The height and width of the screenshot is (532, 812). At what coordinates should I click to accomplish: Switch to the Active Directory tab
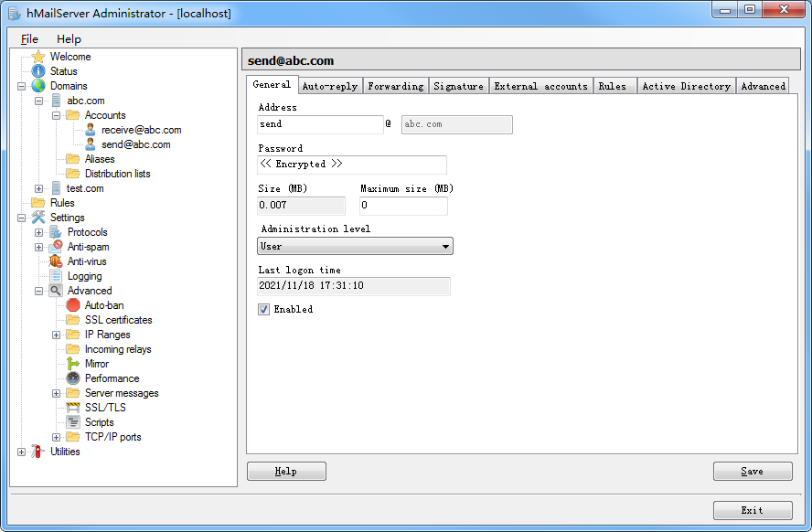pyautogui.click(x=687, y=86)
